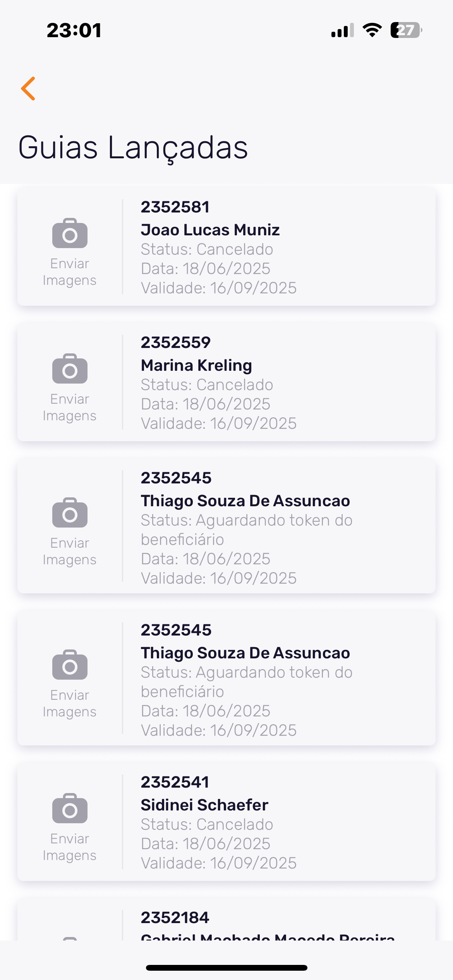Tap camera icon for Joao Lucas Muniz
This screenshot has width=453, height=980.
[70, 233]
